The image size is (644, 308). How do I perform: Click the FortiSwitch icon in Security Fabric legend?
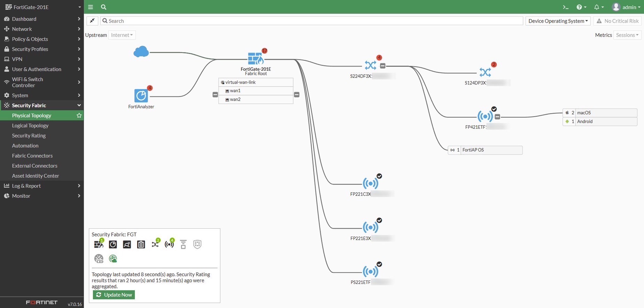(155, 244)
